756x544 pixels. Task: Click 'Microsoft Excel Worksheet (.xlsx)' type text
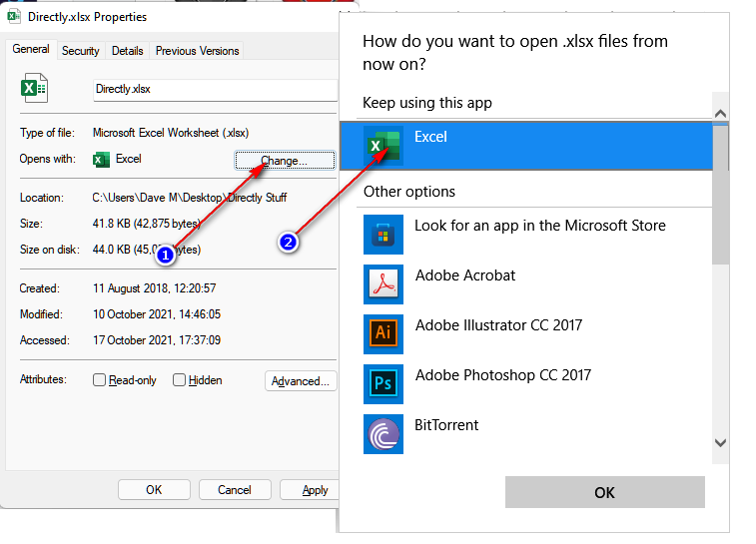[x=171, y=133]
